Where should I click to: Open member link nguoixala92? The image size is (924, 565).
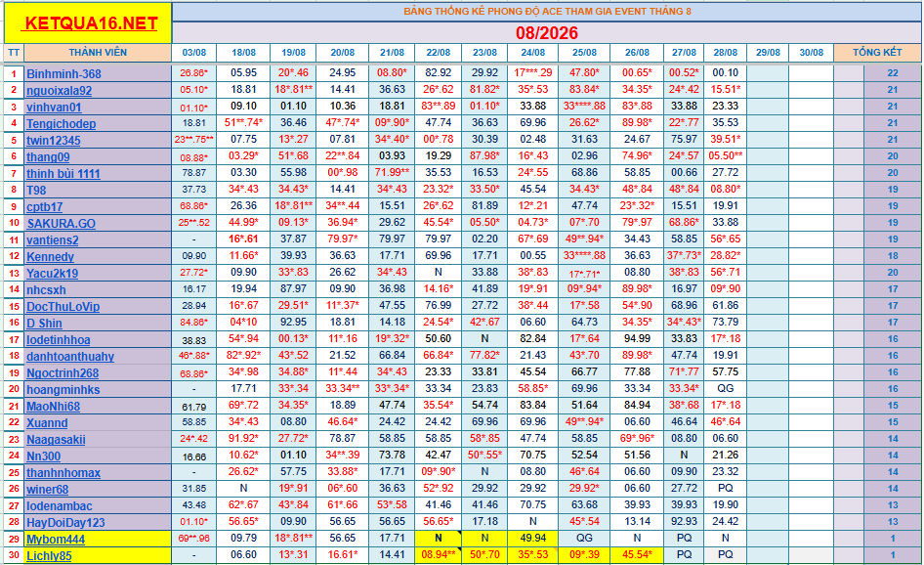(59, 90)
